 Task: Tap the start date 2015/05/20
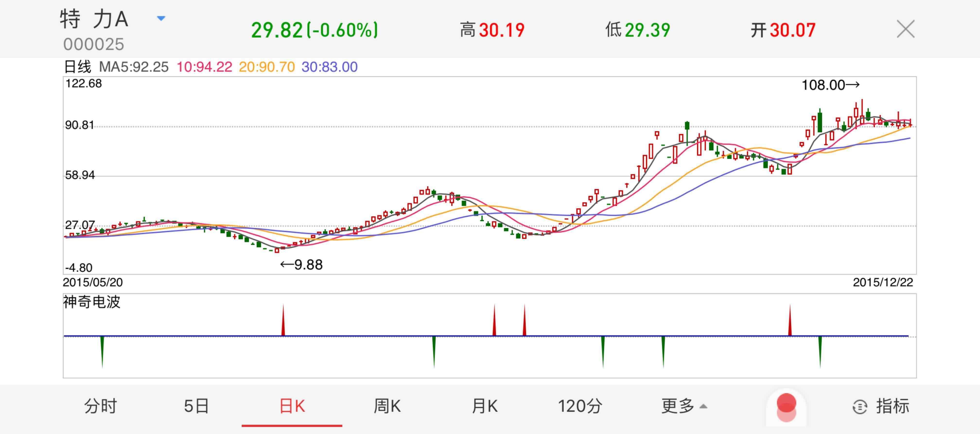tap(93, 282)
